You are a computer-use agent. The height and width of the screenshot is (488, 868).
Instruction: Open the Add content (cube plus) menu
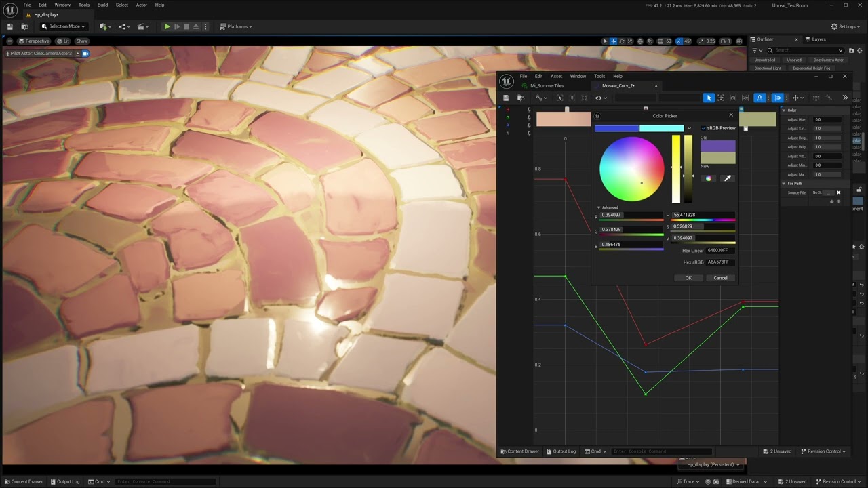pos(104,26)
